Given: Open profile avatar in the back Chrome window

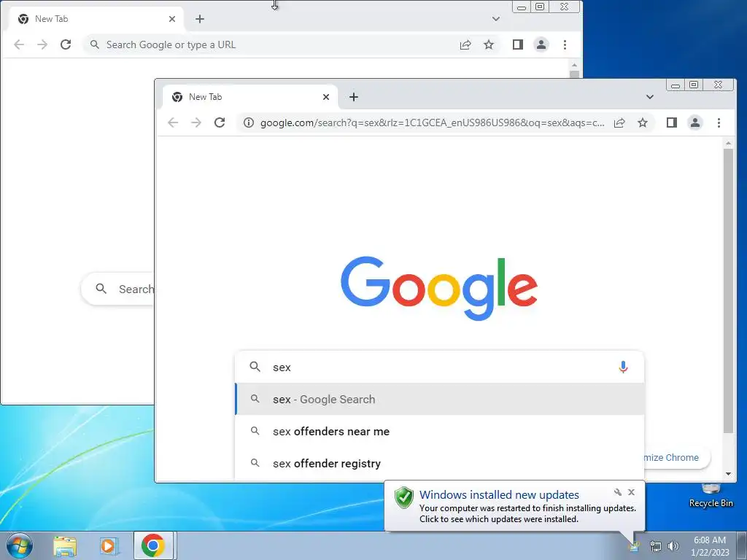Looking at the screenshot, I should coord(541,44).
